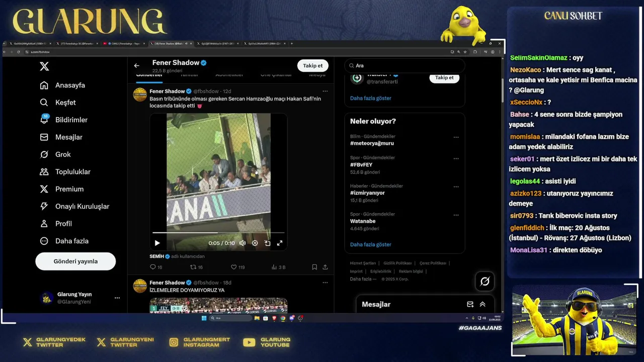Open Windows Start button
Image resolution: width=644 pixels, height=362 pixels.
coord(204,318)
